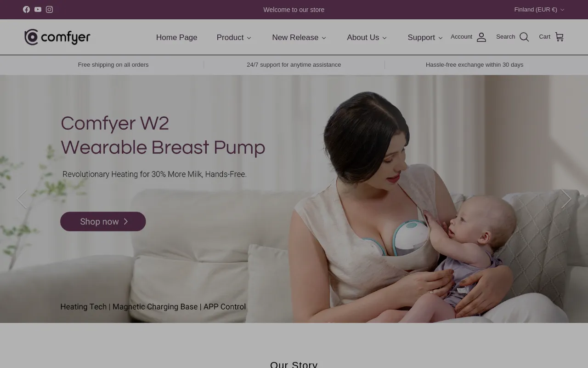
Task: Go to next slide arrow
Action: pyautogui.click(x=566, y=199)
